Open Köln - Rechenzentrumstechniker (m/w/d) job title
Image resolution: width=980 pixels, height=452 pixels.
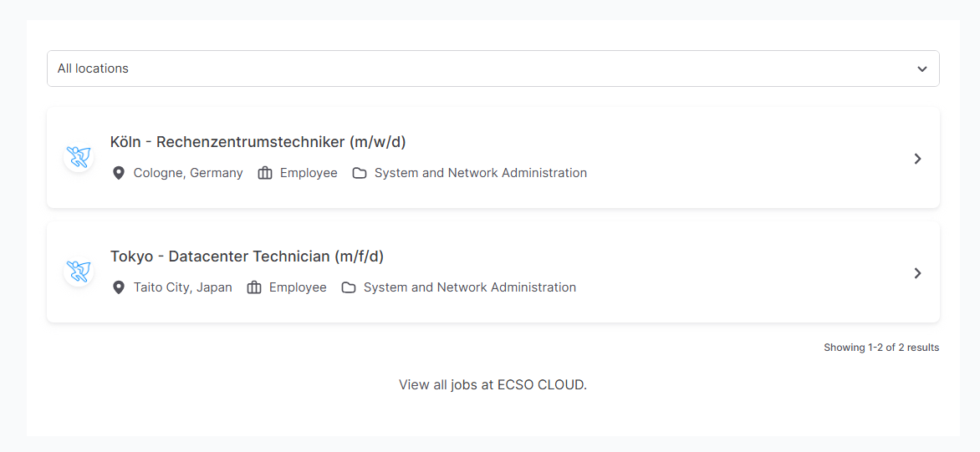click(258, 142)
